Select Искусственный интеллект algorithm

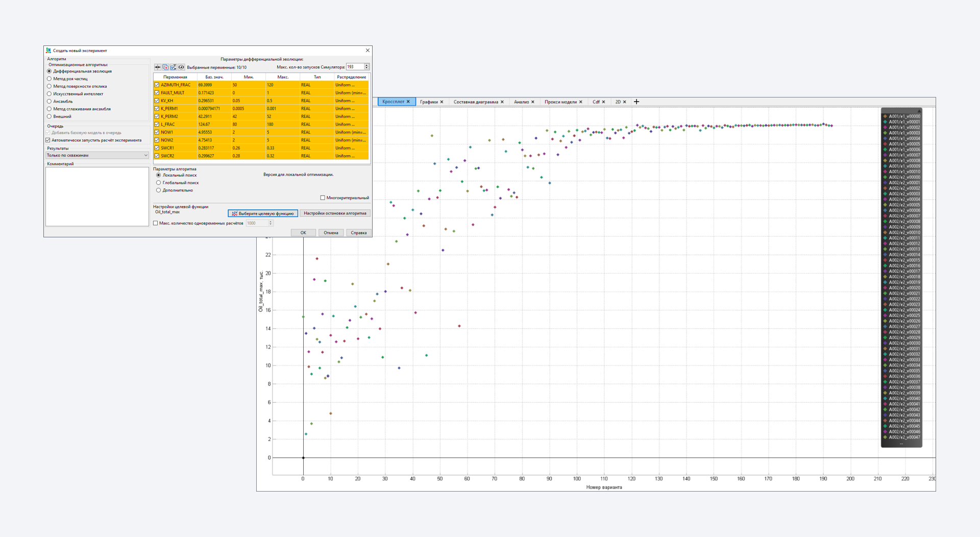point(50,94)
